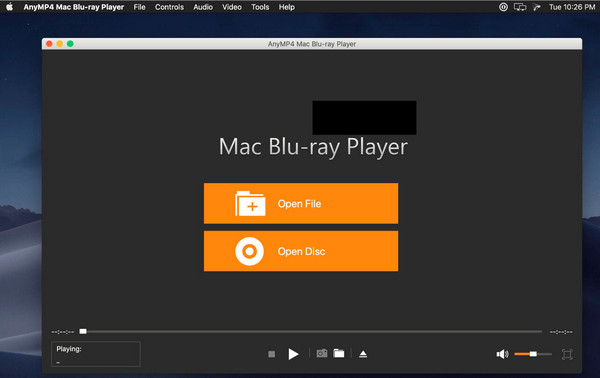Click the Playing info box
This screenshot has height=378, width=600.
point(96,354)
